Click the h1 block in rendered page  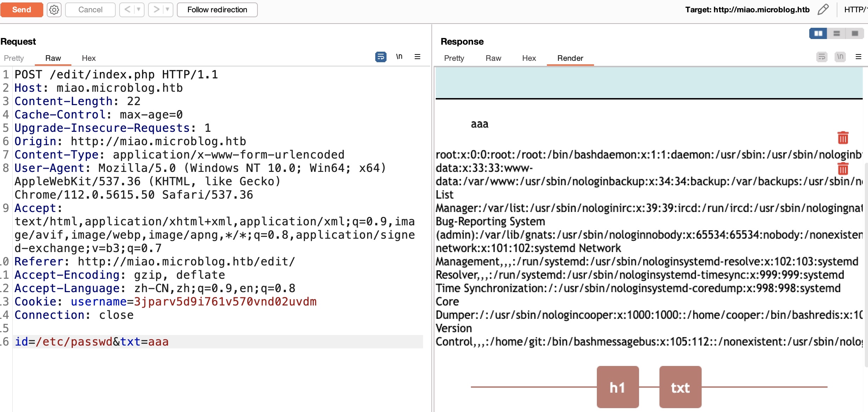(618, 387)
